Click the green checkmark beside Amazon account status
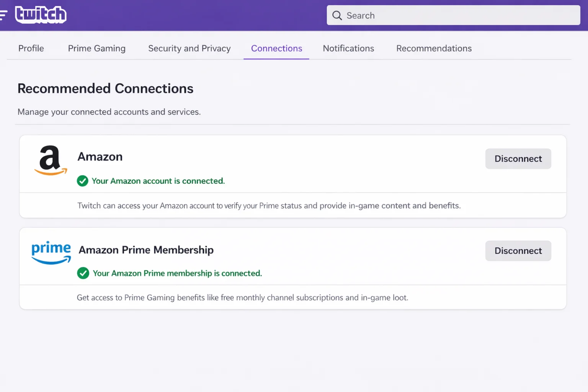This screenshot has width=588, height=392. click(82, 181)
